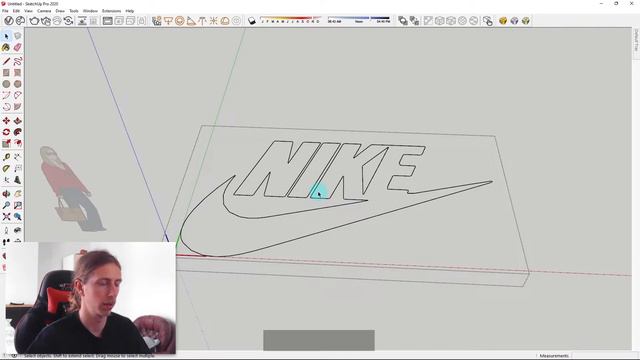
Task: Choose the 3 Point Arc tool
Action: click(x=6, y=107)
